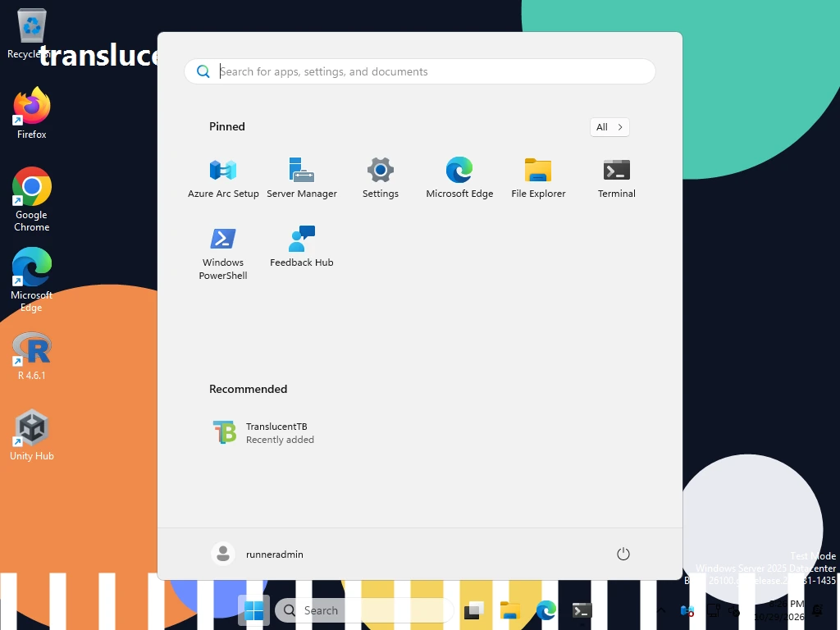Open File Explorer from taskbar
This screenshot has height=630, width=840.
[x=510, y=610]
